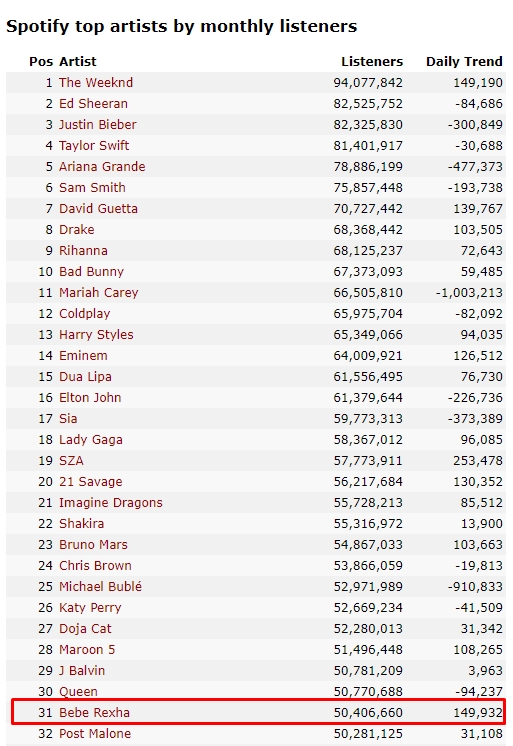Image resolution: width=513 pixels, height=746 pixels.
Task: Click David Guetta artist name
Action: coord(98,208)
